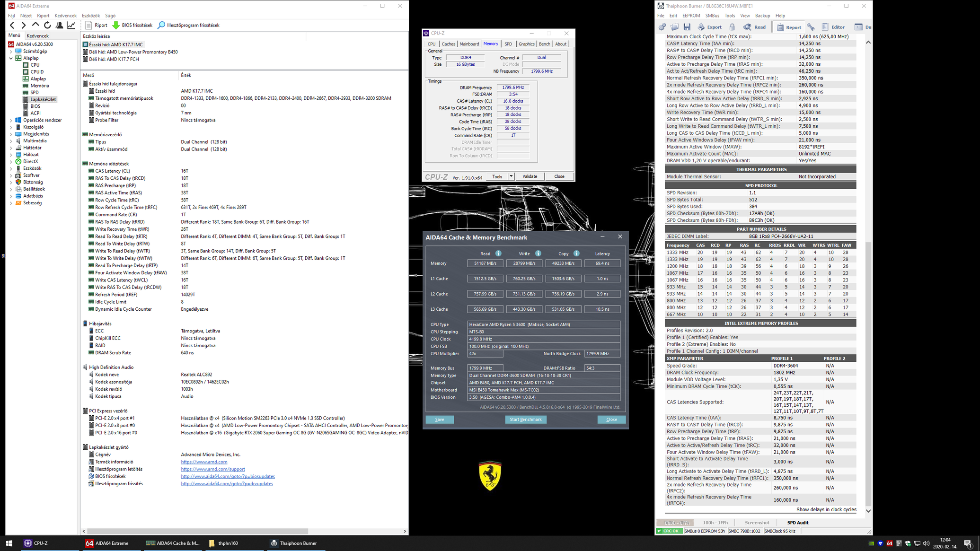Click Read info icon in benchmark
Viewport: 980px width, 551px height.
click(498, 254)
